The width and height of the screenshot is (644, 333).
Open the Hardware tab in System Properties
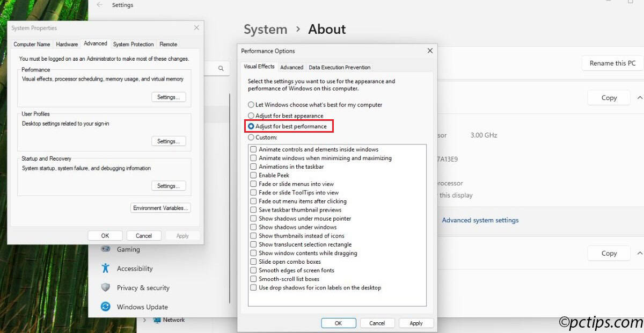[67, 44]
